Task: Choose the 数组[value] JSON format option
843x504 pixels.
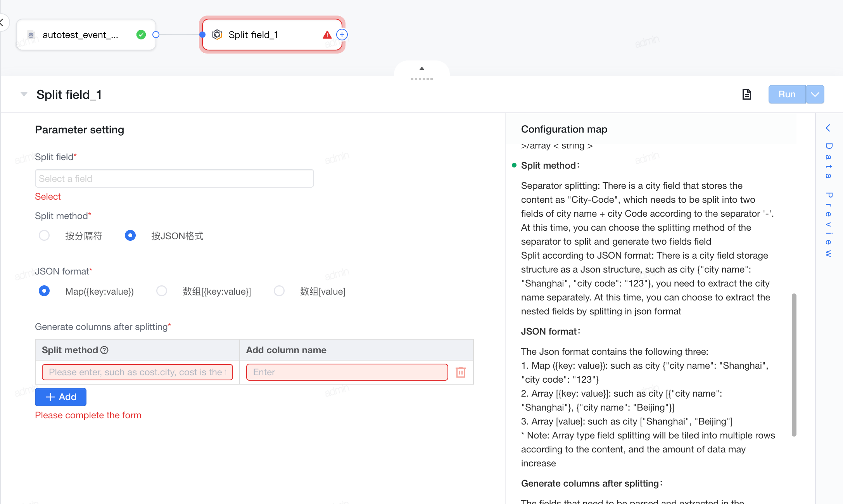Action: click(279, 291)
